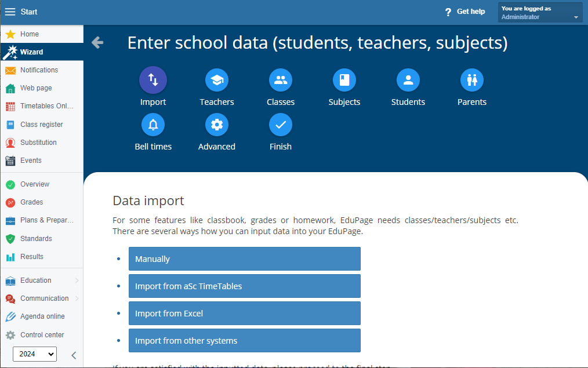
Task: Expand the Education submenu chevron
Action: point(77,280)
